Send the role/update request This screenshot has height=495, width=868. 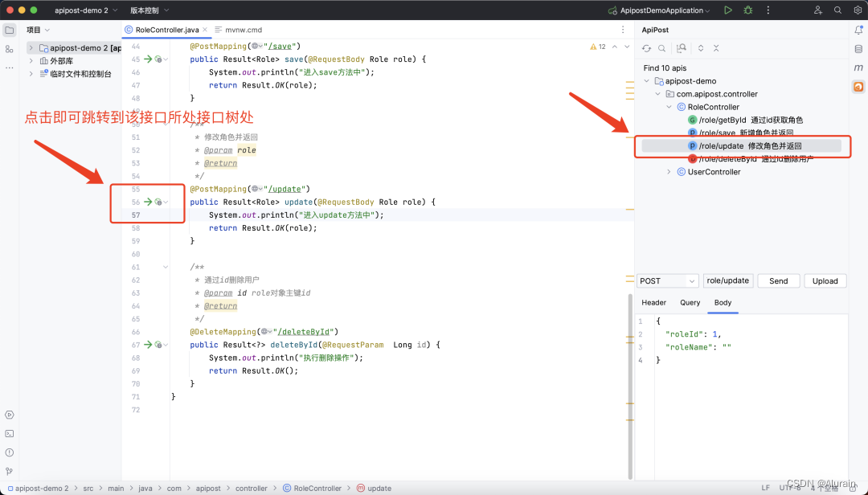click(x=778, y=280)
